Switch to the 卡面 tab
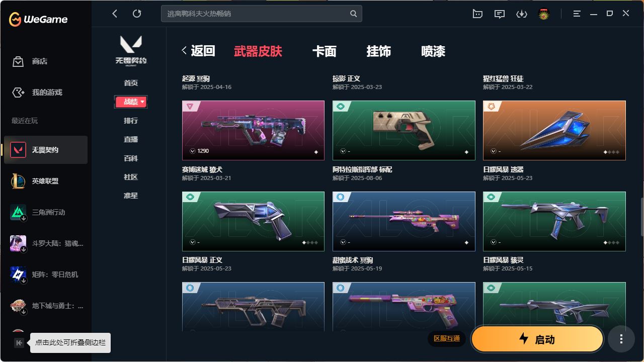 coord(325,51)
